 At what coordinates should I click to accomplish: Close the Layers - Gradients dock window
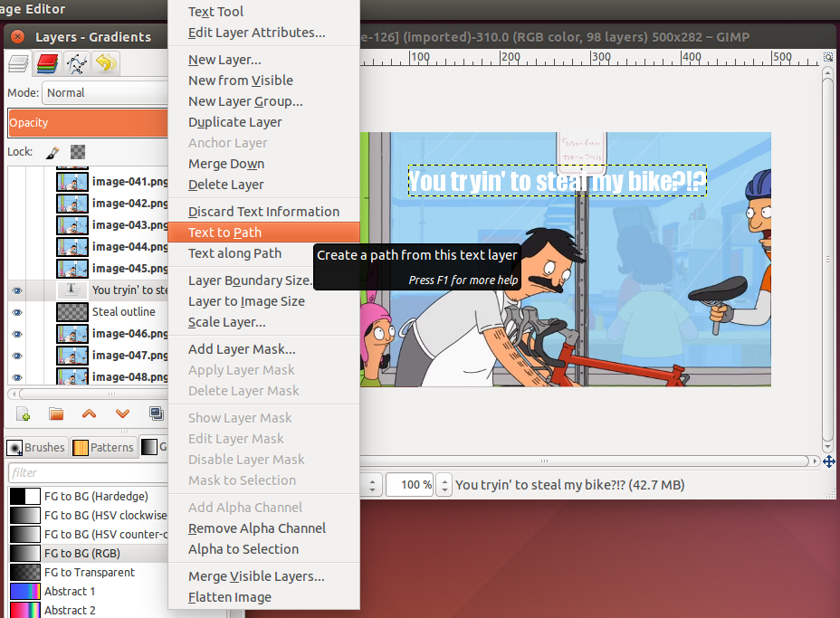[18, 36]
